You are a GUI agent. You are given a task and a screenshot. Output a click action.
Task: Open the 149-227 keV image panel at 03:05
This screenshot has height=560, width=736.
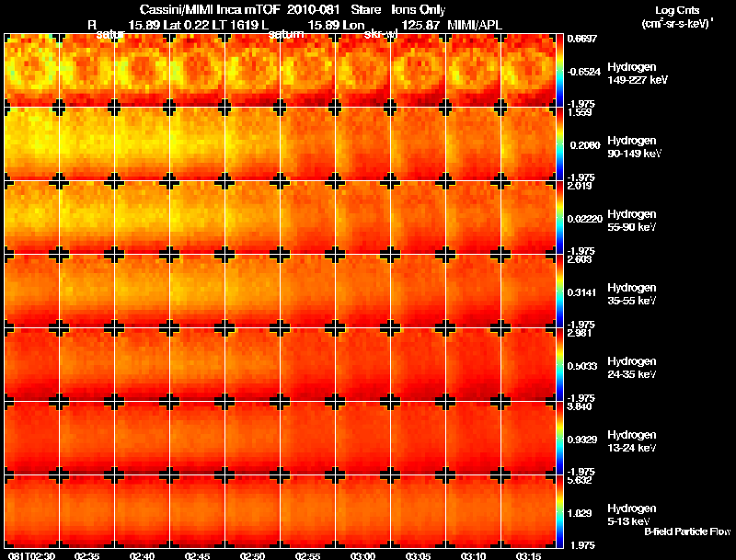(x=418, y=71)
